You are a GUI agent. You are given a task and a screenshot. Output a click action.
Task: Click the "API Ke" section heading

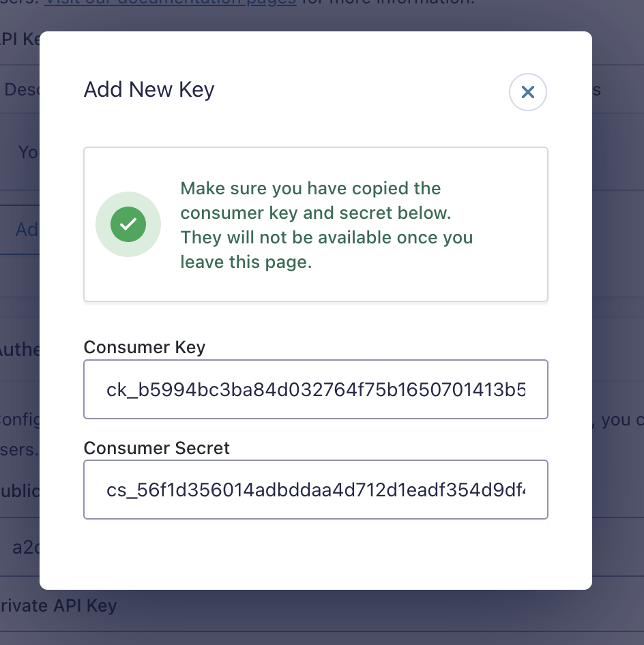20,39
